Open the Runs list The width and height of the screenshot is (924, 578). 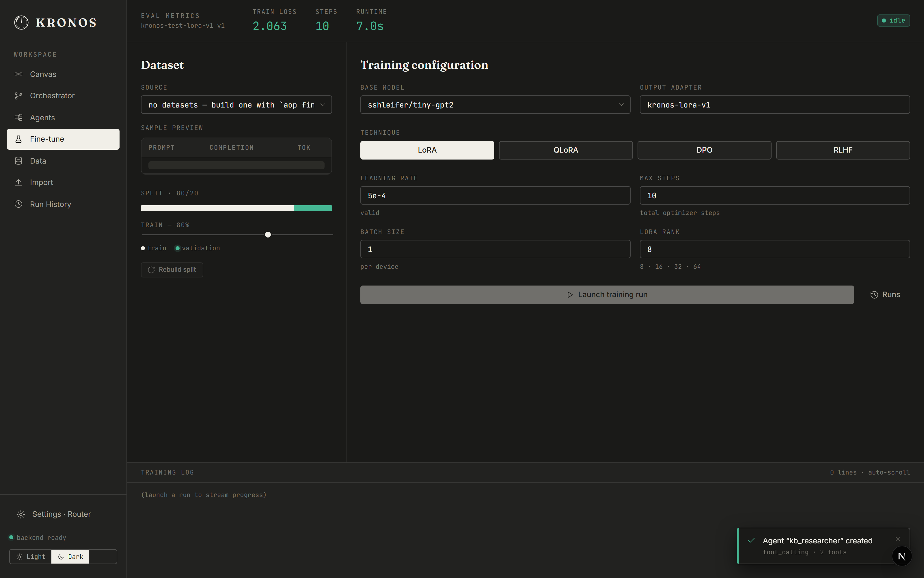[885, 295]
